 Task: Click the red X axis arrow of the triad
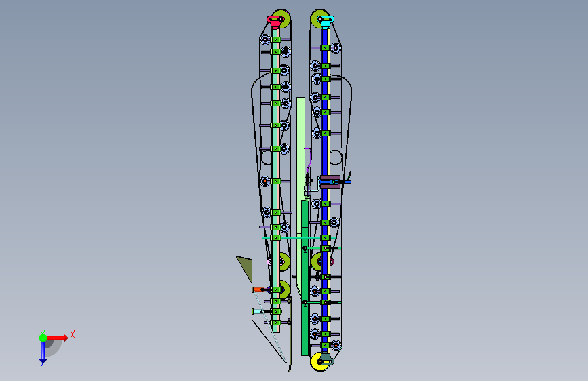[58, 338]
